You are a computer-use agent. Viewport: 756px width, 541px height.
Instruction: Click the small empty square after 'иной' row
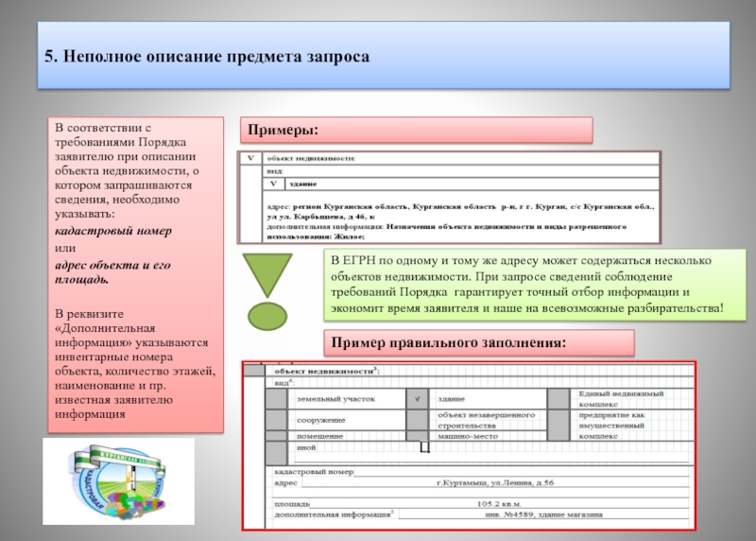(424, 446)
